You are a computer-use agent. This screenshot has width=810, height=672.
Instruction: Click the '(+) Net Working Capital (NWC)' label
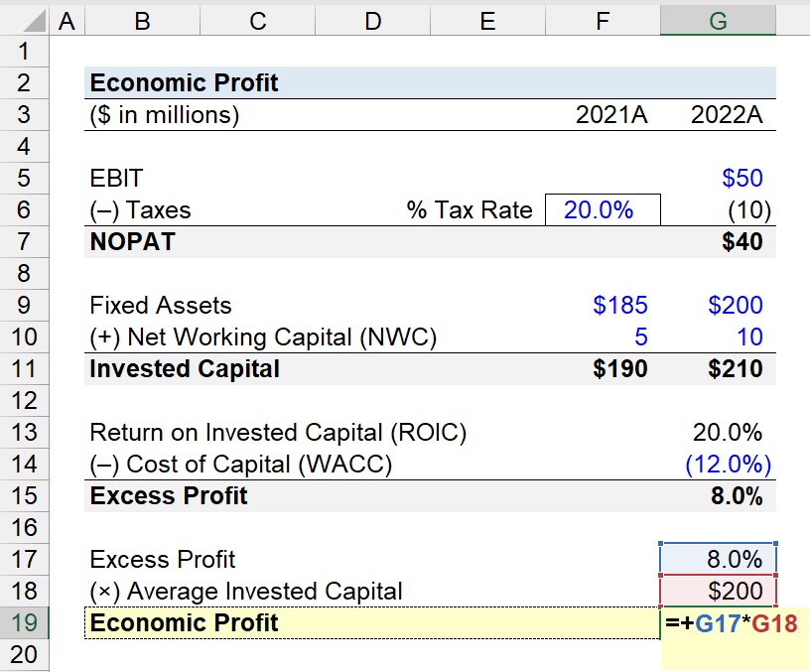point(263,337)
